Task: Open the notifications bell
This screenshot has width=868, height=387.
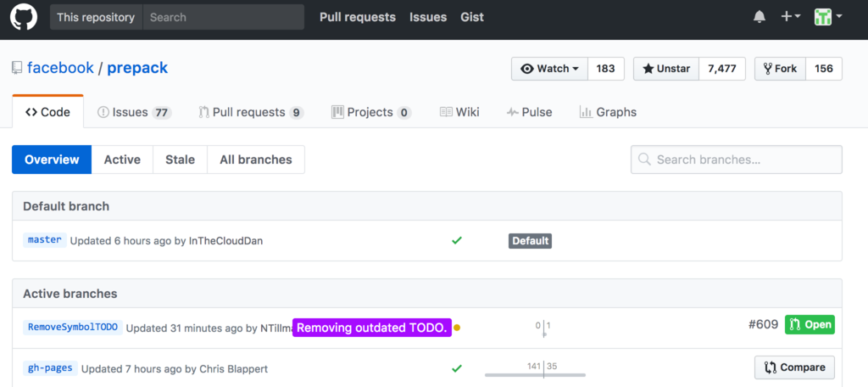Action: pos(759,17)
